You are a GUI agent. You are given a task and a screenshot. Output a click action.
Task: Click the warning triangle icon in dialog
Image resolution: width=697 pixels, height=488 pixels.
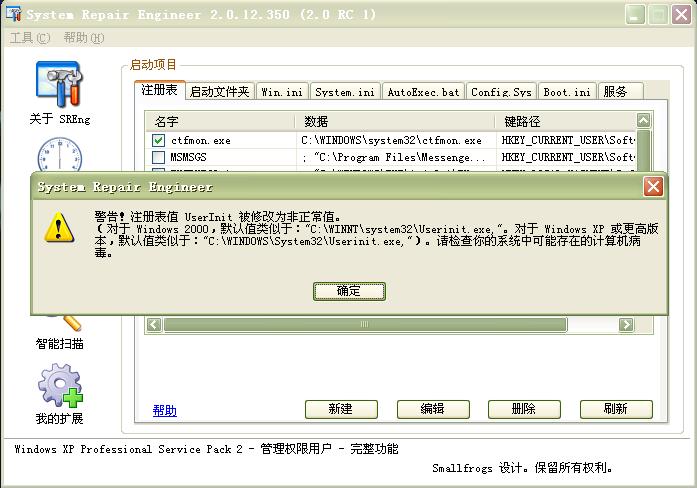(x=59, y=228)
